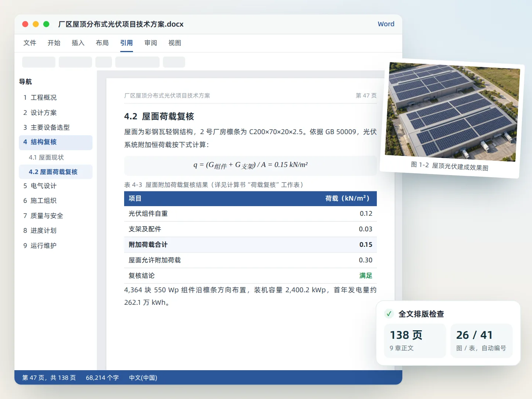Click the document heading 4.2 屋面荷载复核
The width and height of the screenshot is (532, 399).
pos(159,116)
